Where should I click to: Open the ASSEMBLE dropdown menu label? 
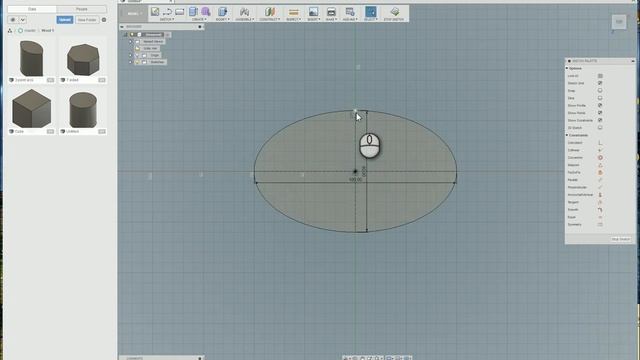coord(244,20)
